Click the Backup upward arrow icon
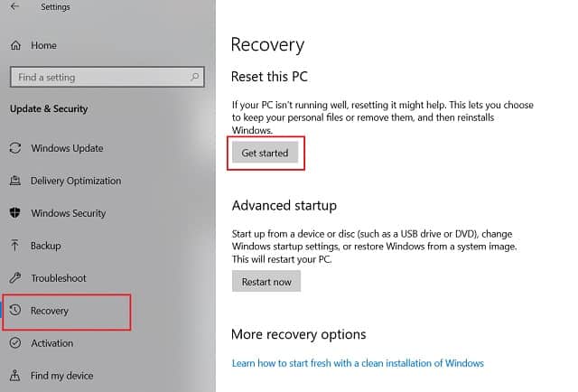Image resolution: width=578 pixels, height=392 pixels. 14,246
